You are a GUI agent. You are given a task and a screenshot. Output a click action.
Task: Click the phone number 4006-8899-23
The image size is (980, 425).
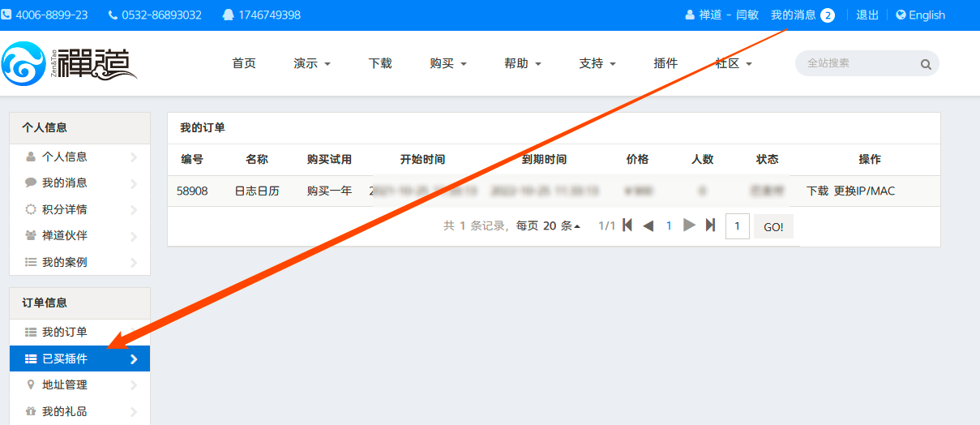(x=52, y=15)
